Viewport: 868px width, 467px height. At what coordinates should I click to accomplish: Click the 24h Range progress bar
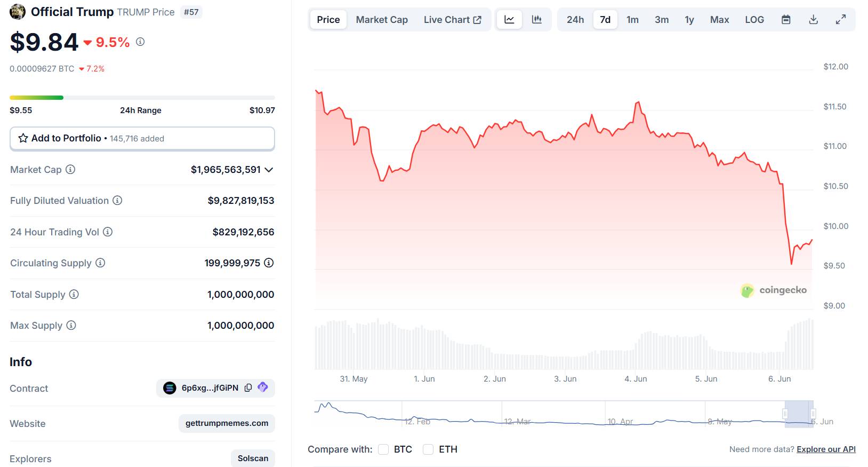coord(142,98)
